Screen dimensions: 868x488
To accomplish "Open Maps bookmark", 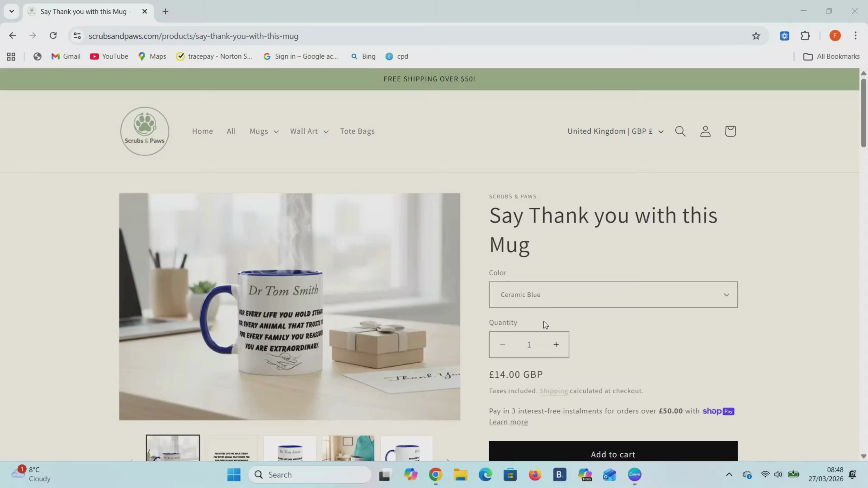I will (x=152, y=56).
